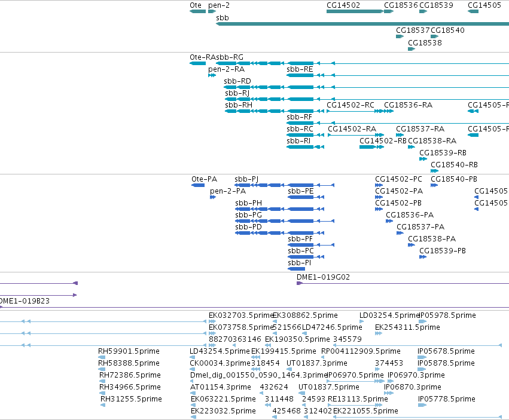Select protein CG18538-PA
The width and height of the screenshot is (509, 420).
click(412, 245)
